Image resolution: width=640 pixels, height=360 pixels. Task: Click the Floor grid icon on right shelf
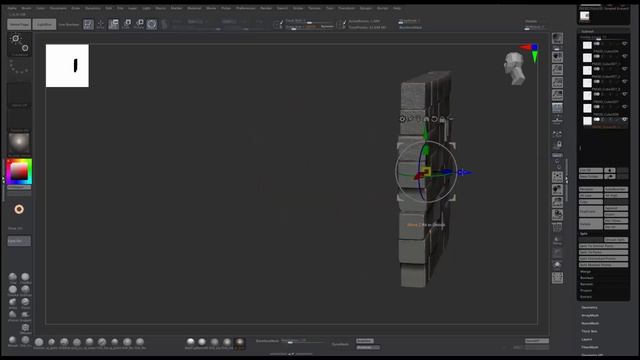(x=557, y=120)
